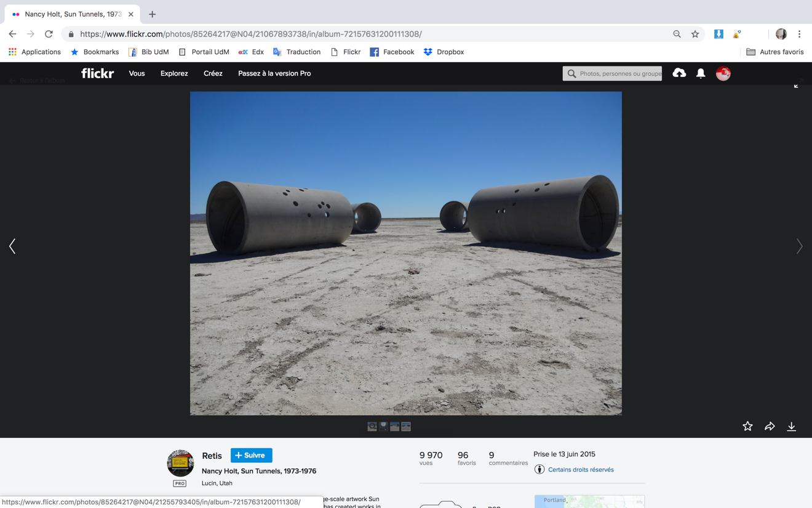
Task: Click the Retis profile avatar
Action: click(180, 463)
